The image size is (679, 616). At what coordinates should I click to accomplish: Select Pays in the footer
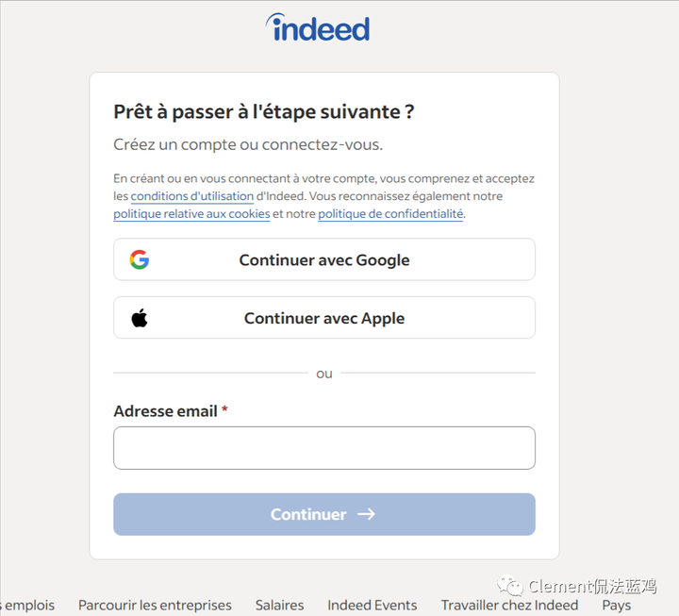pos(617,605)
